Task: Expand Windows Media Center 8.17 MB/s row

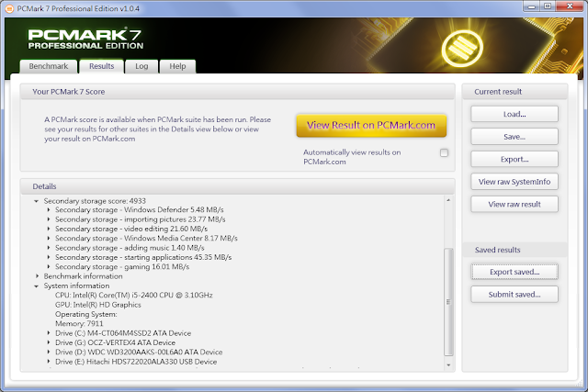Action: pyautogui.click(x=49, y=239)
